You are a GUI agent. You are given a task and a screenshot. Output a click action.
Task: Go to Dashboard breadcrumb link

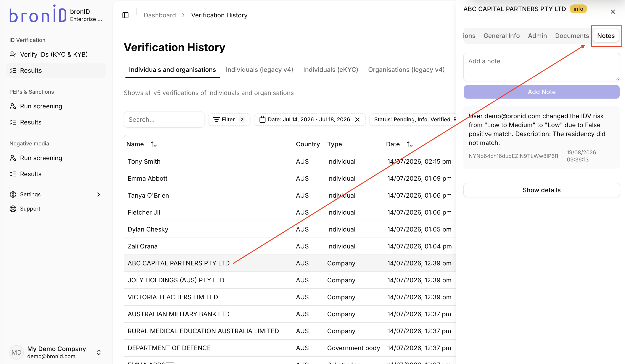160,15
